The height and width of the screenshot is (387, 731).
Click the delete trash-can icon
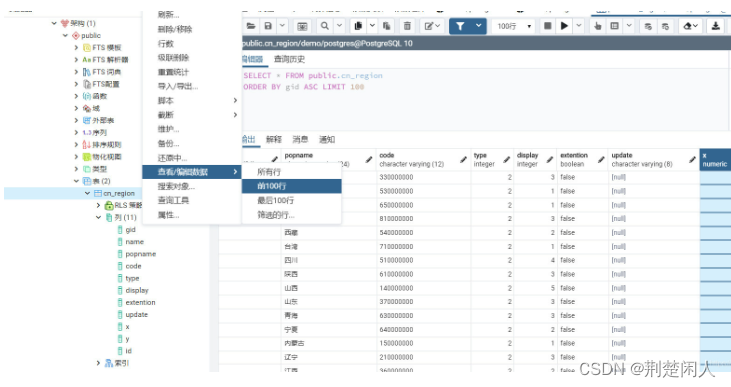(x=407, y=26)
